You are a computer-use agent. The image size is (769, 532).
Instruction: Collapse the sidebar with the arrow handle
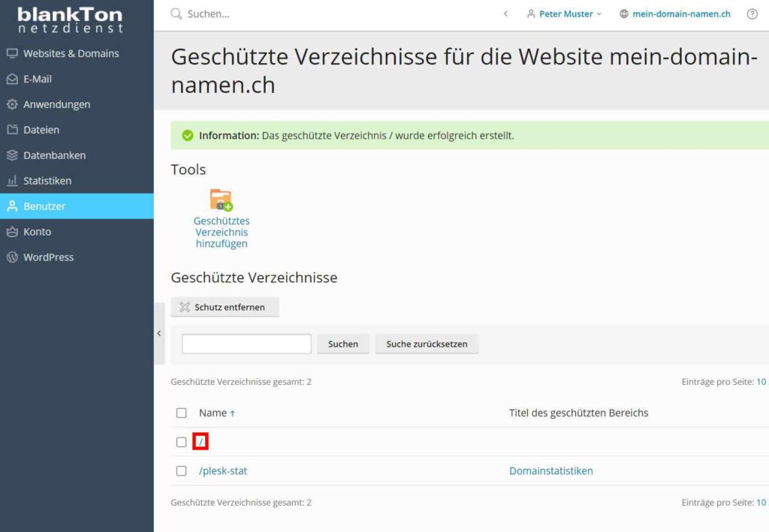point(158,333)
